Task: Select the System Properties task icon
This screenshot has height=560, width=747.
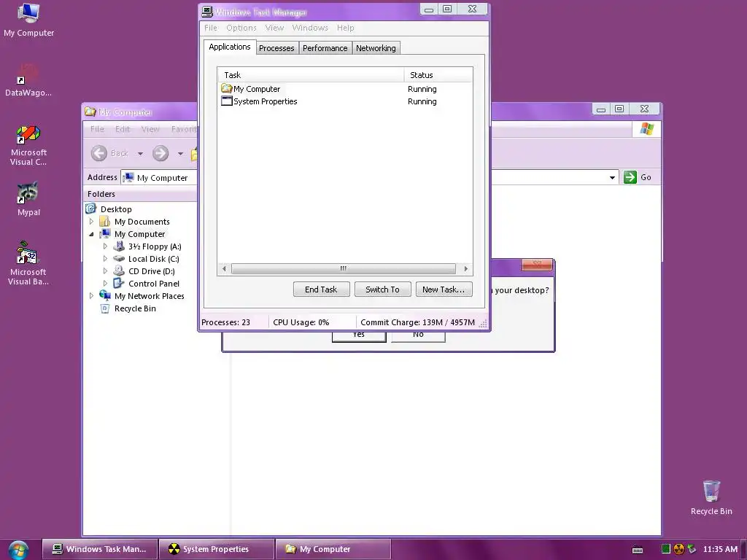Action: 227,101
